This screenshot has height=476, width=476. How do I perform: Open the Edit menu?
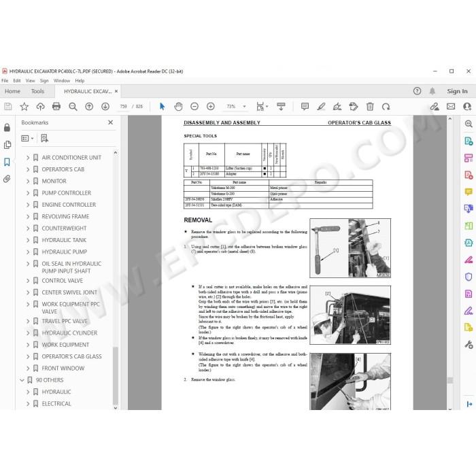tap(17, 81)
